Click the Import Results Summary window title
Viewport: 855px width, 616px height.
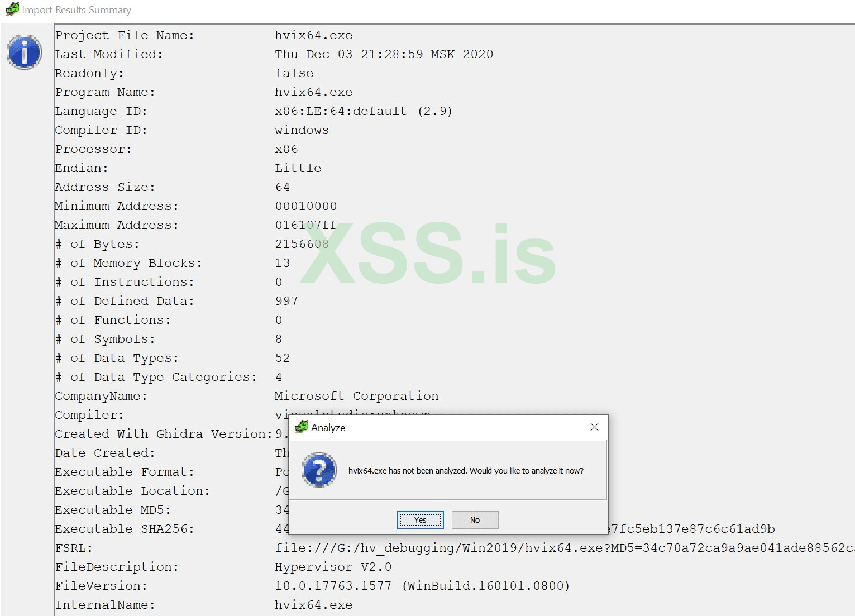(77, 10)
